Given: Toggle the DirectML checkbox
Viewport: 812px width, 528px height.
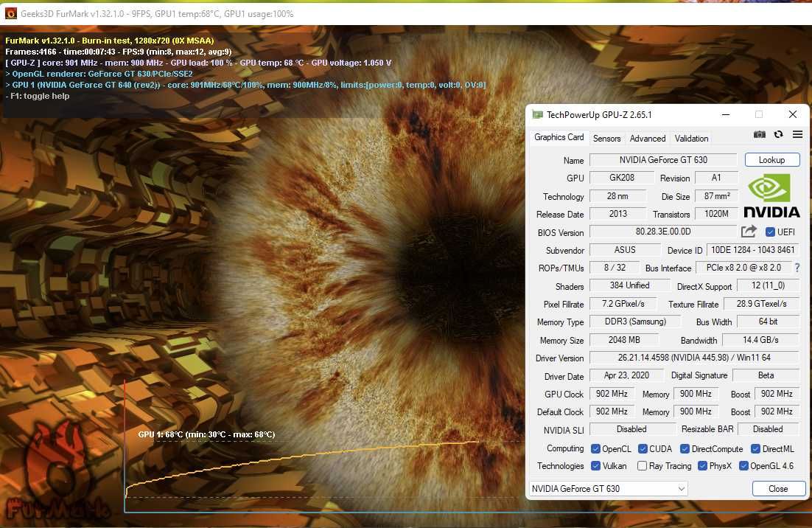Looking at the screenshot, I should tap(755, 448).
